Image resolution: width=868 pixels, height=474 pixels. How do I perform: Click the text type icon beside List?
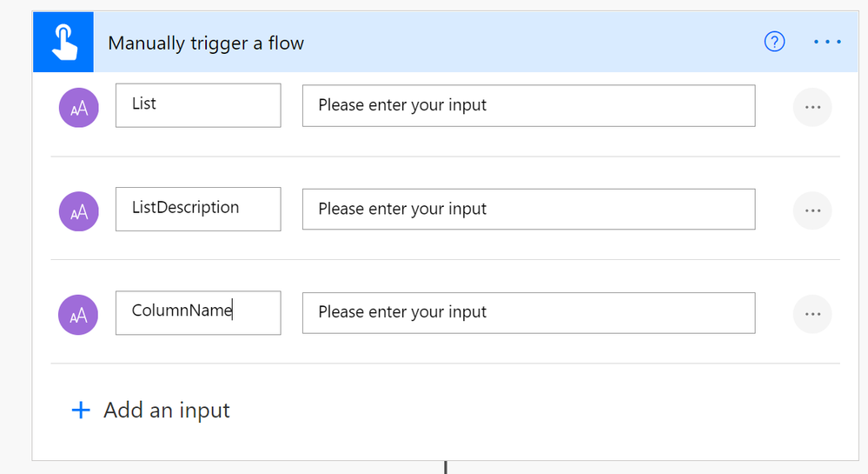point(79,108)
